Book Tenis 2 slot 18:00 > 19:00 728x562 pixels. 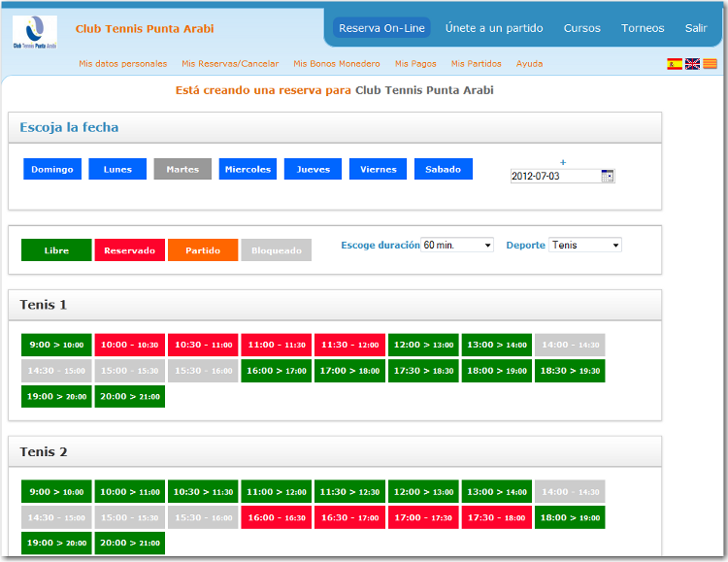570,517
